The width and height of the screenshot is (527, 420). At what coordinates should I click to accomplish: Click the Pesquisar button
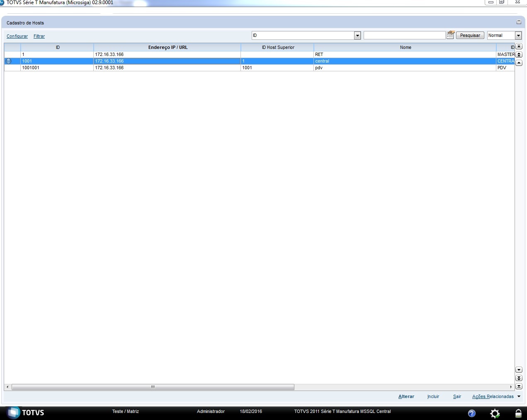click(470, 36)
